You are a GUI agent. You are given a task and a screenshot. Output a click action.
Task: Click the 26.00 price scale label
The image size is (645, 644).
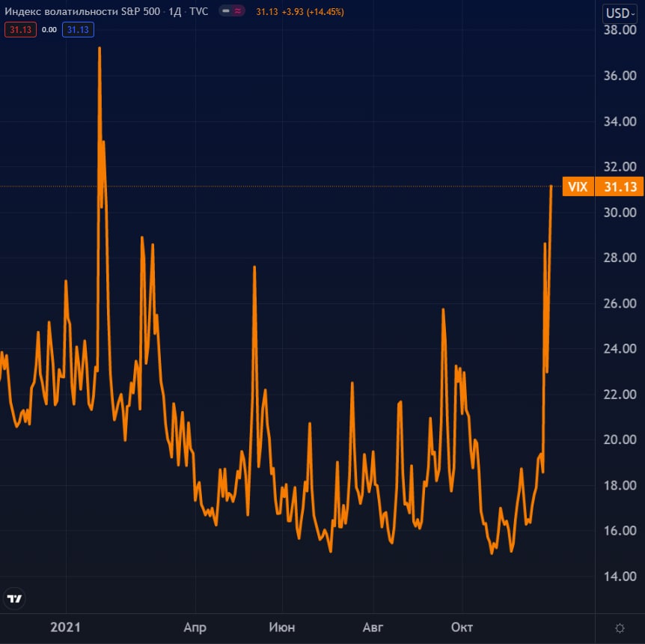click(620, 303)
